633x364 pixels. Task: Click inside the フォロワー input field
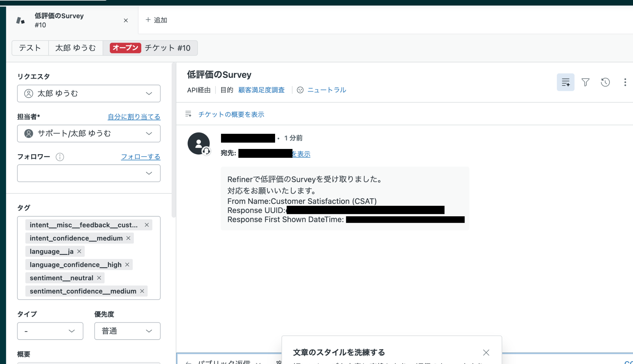80,173
